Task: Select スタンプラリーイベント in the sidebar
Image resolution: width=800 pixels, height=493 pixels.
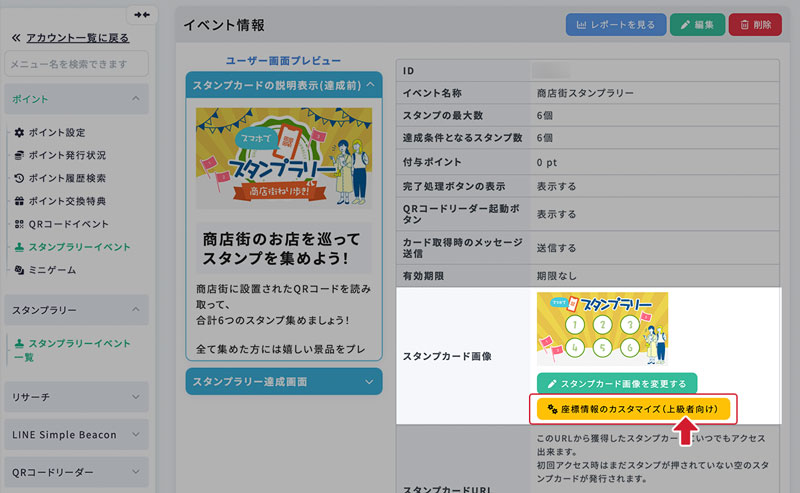Action: pos(78,247)
